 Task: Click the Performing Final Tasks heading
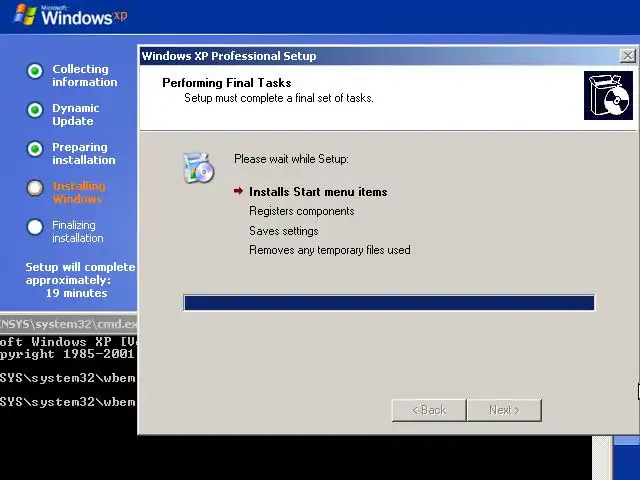[227, 83]
